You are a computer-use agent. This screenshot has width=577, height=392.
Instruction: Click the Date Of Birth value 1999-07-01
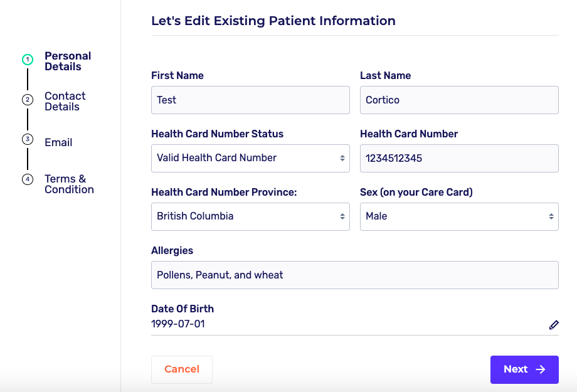tap(178, 324)
